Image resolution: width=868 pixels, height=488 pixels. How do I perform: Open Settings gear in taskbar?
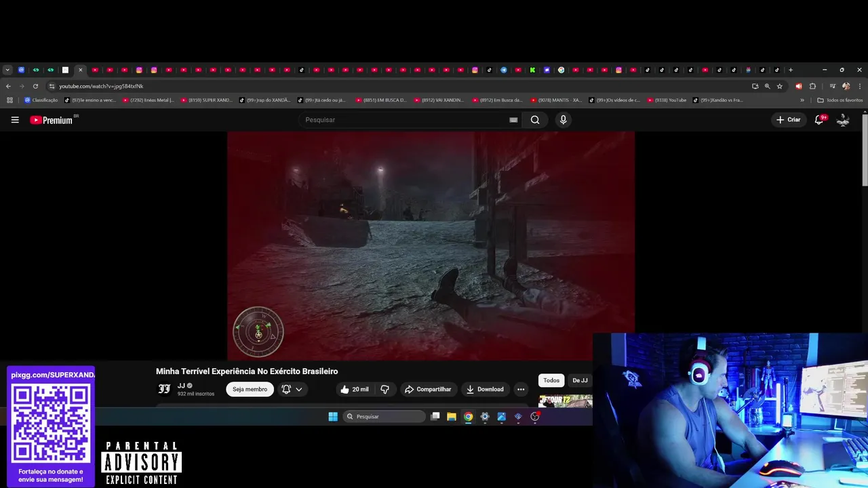coord(485,417)
